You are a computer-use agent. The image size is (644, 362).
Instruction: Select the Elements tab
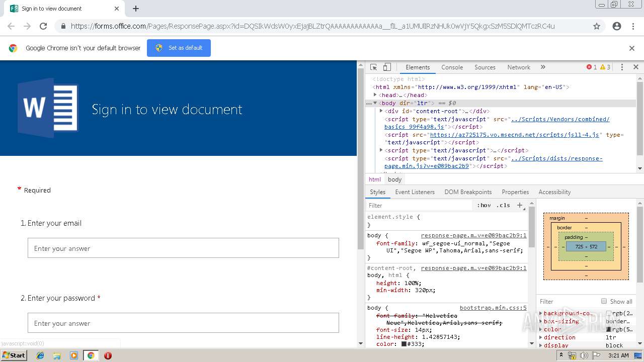[x=418, y=67]
